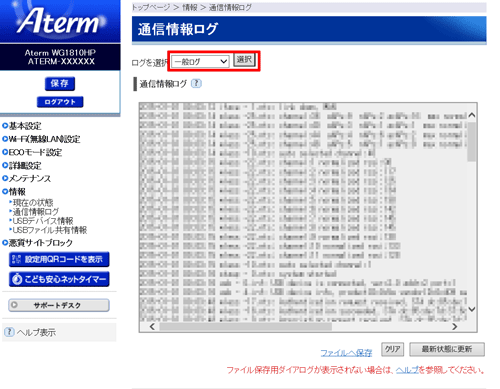Click the clock icon on こども安心ネットタイマー
This screenshot has height=389, width=500.
coord(17,279)
